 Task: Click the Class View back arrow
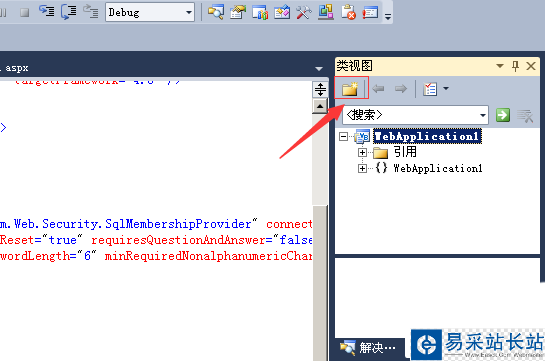pyautogui.click(x=379, y=89)
